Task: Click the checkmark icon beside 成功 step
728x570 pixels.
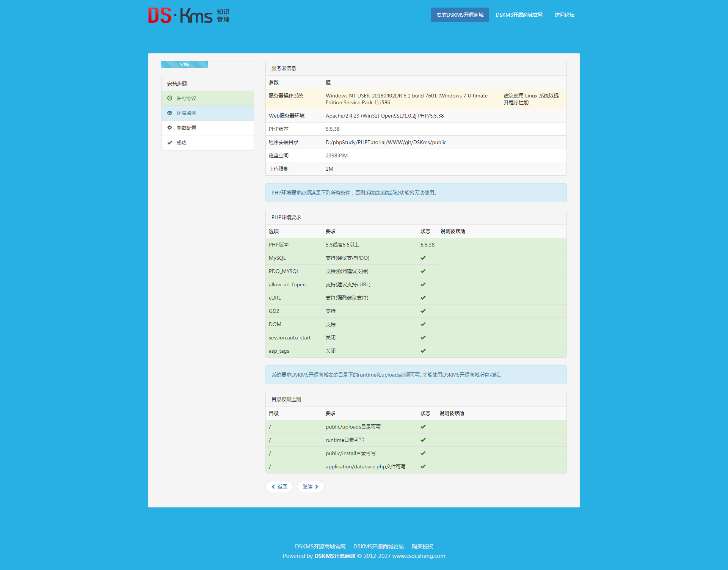Action: click(170, 143)
